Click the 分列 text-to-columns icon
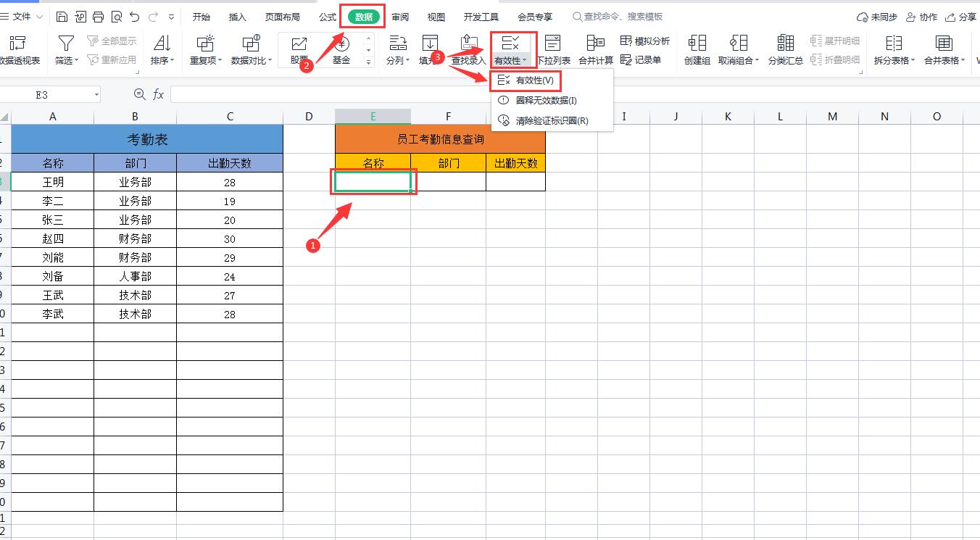This screenshot has height=540, width=980. click(x=397, y=43)
